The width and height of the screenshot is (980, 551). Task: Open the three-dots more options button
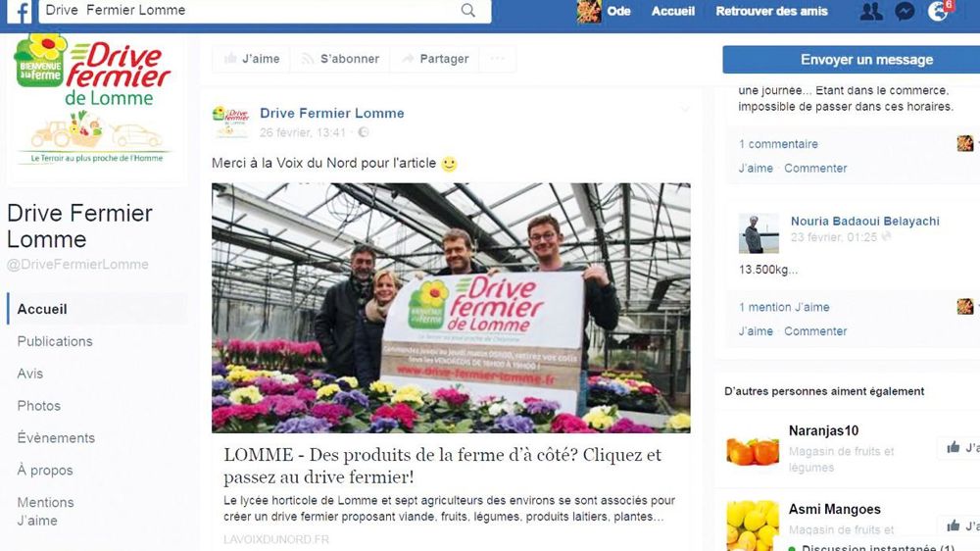point(498,59)
